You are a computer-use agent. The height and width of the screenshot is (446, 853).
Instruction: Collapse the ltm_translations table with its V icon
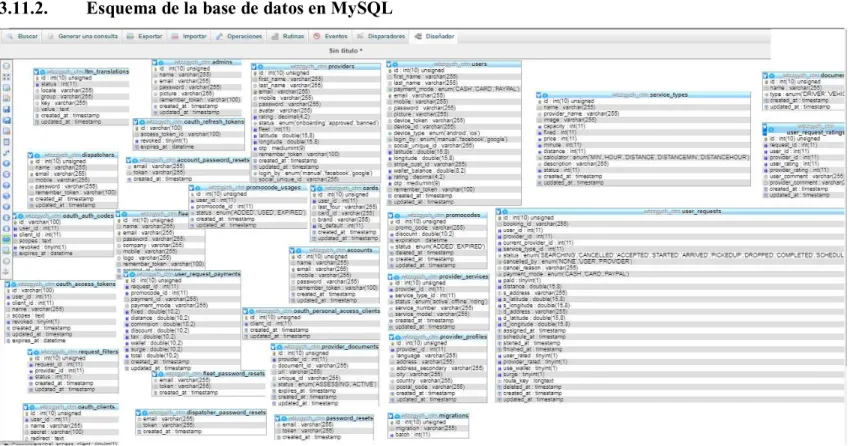(36, 71)
